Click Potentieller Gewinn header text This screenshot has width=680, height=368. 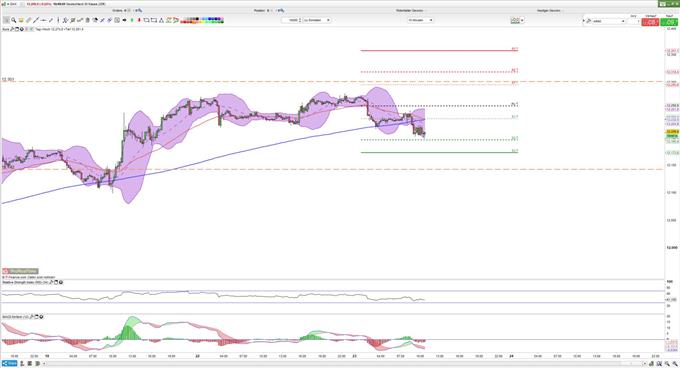(409, 10)
